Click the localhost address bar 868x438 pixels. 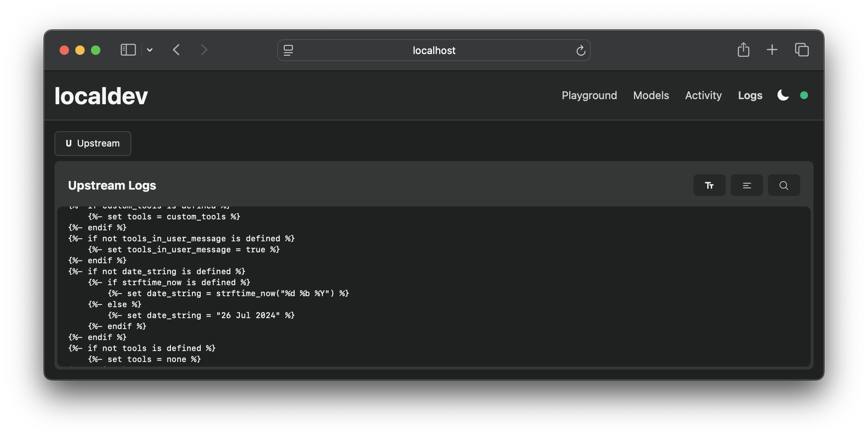pyautogui.click(x=434, y=50)
